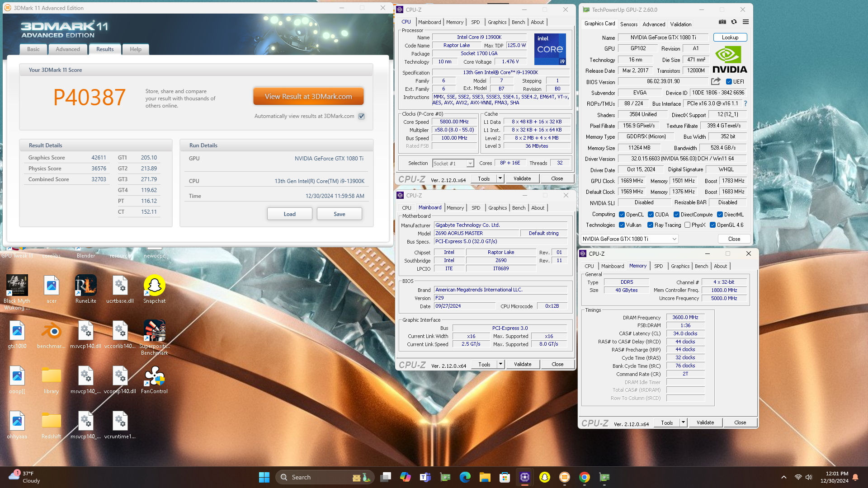Expand Tools dropdown arrow in CPU-Z Mainboard window
Screen dimensions: 868x488
coord(500,364)
